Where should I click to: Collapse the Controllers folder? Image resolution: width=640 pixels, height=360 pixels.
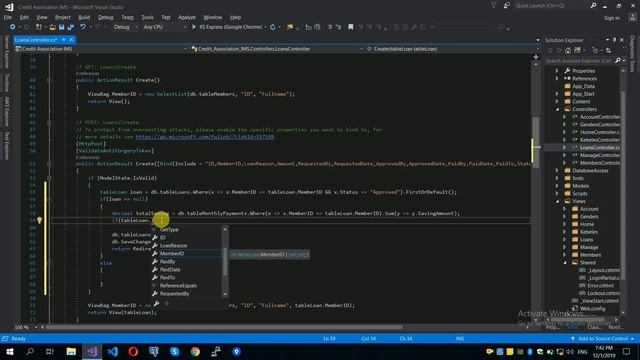coord(557,109)
